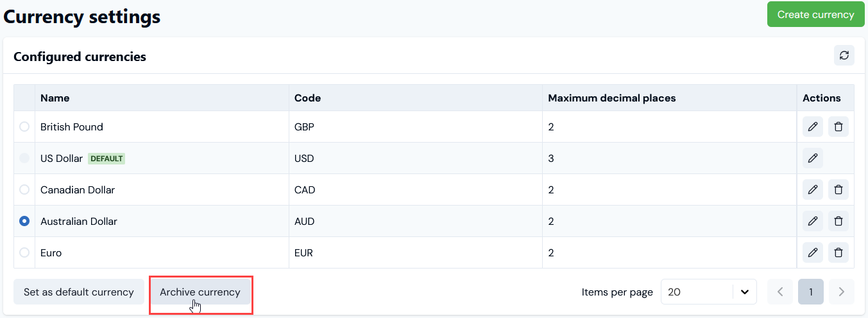Edit the Australian Dollar row

point(813,222)
